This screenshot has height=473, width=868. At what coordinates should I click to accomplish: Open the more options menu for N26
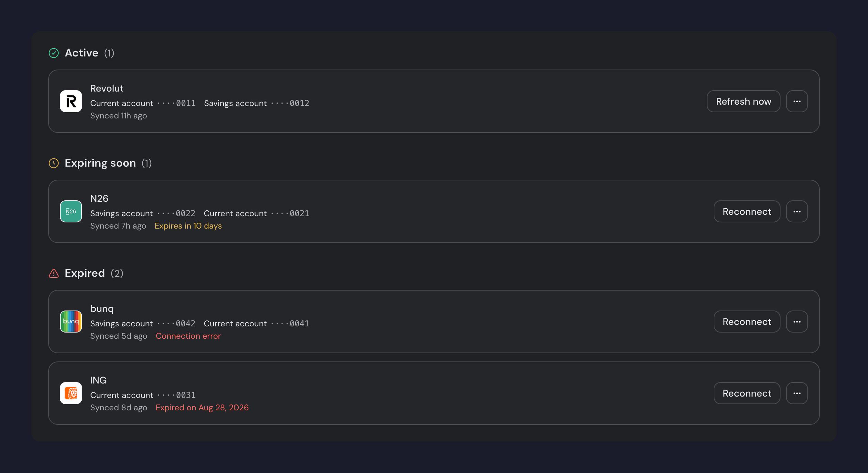[x=797, y=211]
